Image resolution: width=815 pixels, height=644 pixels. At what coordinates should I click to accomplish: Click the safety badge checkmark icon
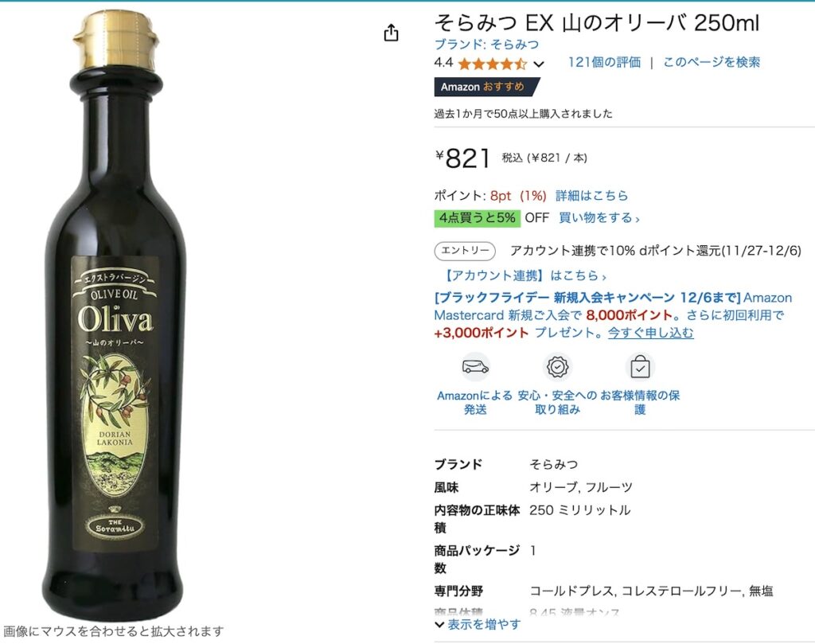coord(558,367)
